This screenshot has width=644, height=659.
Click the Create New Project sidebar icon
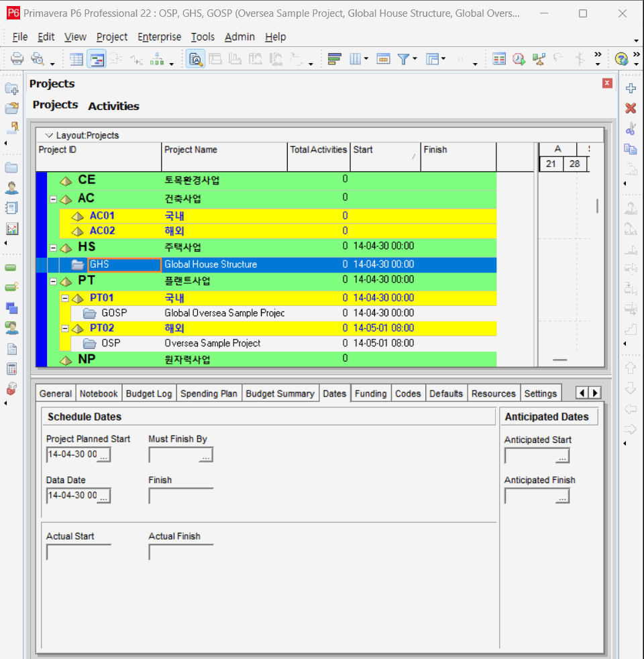click(11, 89)
